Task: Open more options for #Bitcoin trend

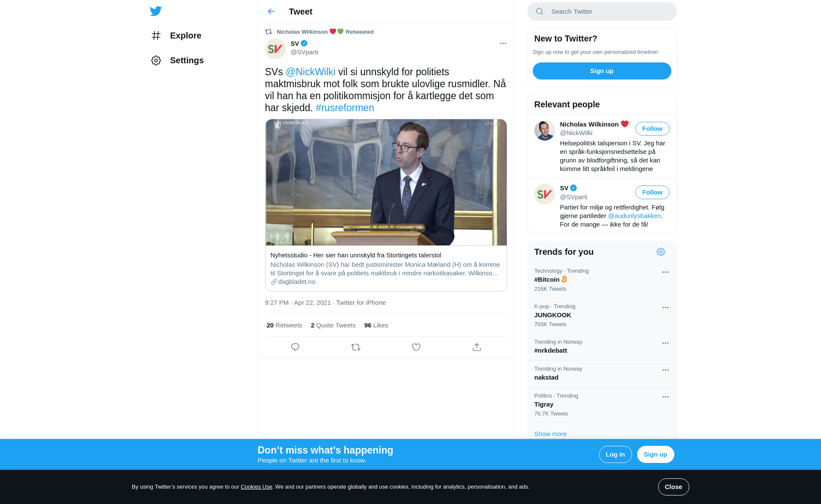Action: (665, 272)
